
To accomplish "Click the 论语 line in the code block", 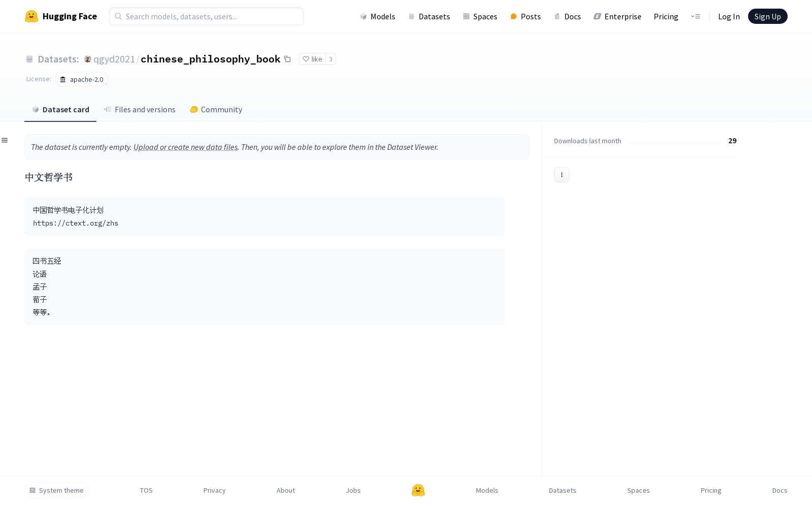I will click(40, 274).
